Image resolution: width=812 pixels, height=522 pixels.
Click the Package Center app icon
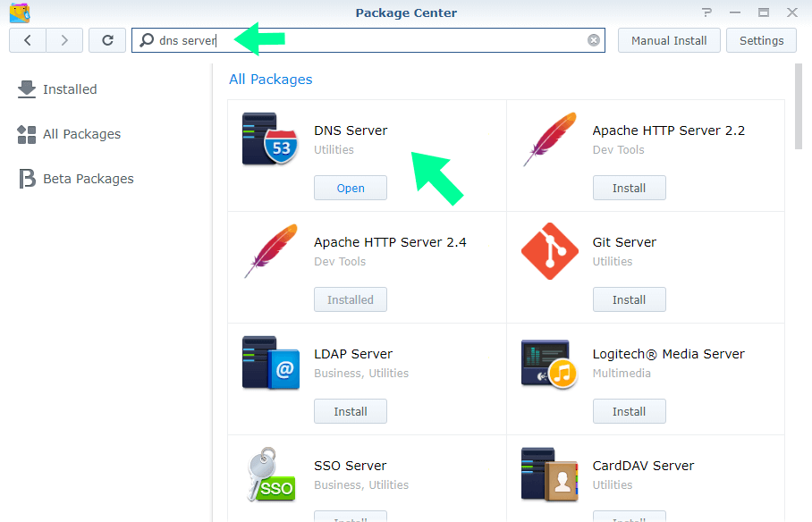(20, 13)
